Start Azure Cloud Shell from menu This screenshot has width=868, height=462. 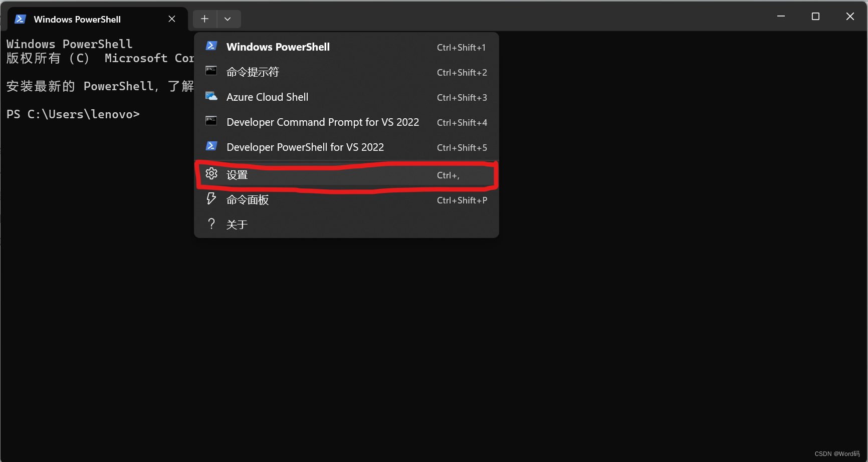point(346,97)
